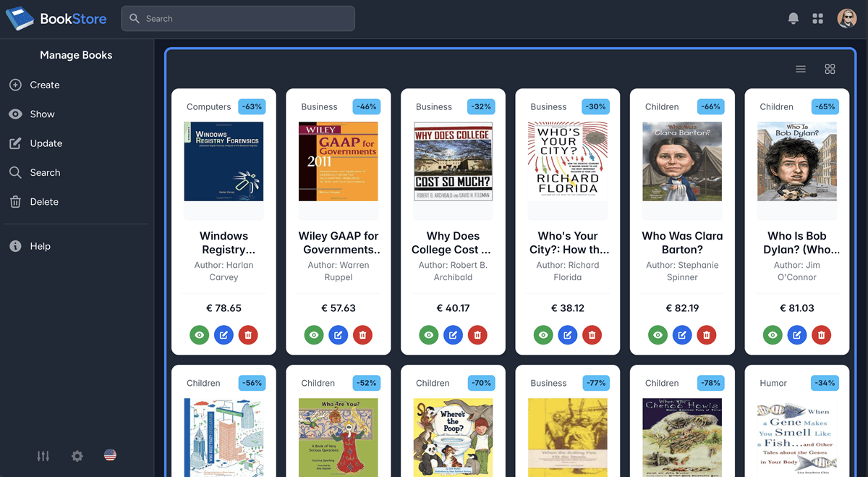Click the € 57.63 price
868x477 pixels.
click(339, 308)
